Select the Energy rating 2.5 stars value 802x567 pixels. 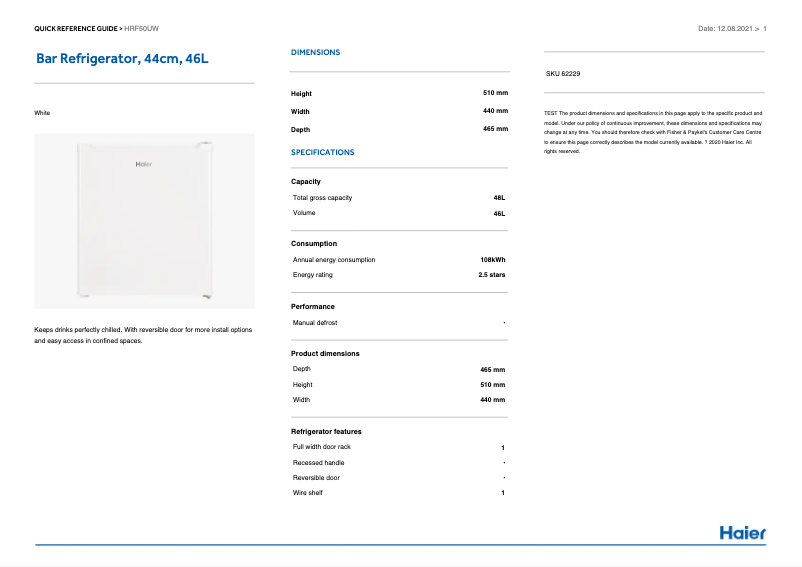[x=491, y=274]
